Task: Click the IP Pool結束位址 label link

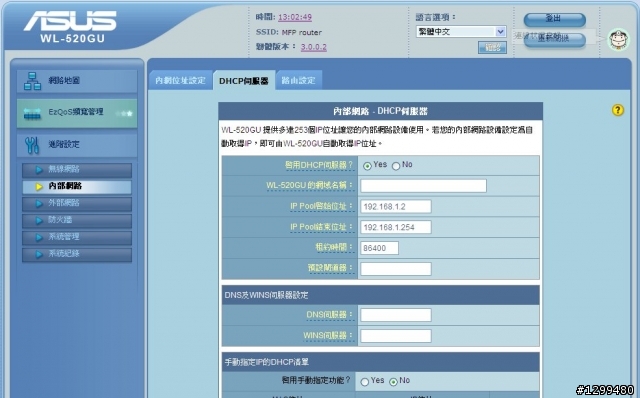Action: [x=321, y=227]
